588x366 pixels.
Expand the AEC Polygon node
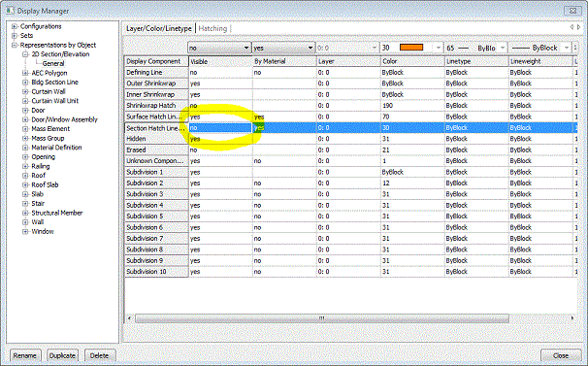tap(25, 73)
